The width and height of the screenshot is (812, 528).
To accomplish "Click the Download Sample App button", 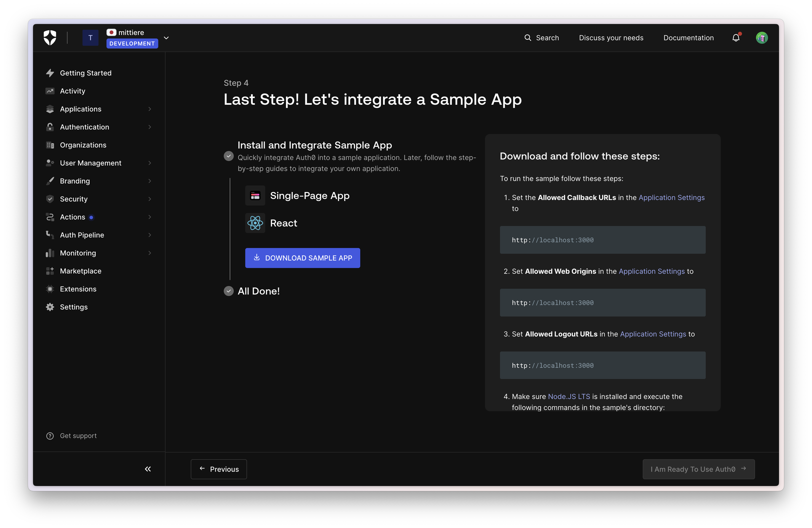I will click(302, 258).
